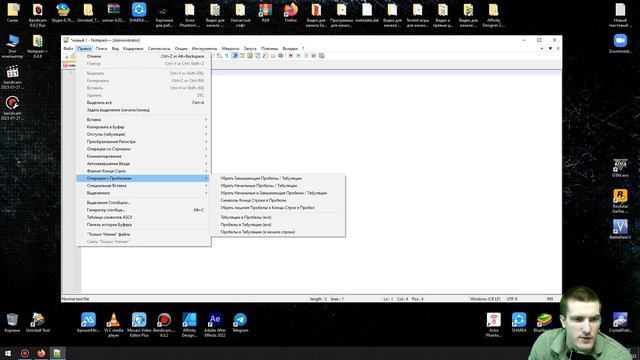Open Этот компьютер desktop icon
640x360 pixels.
tap(12, 46)
